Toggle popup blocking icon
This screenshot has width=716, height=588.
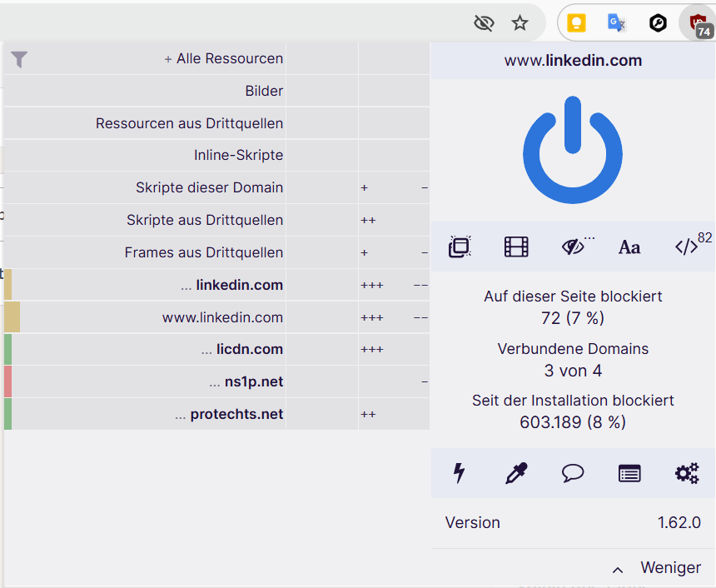pyautogui.click(x=460, y=247)
